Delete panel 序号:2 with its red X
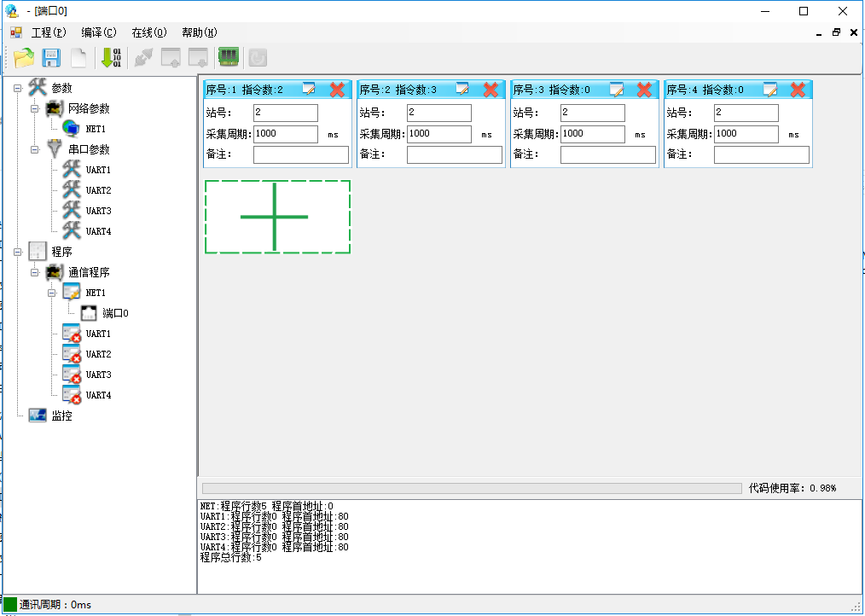Viewport: 865px width, 616px height. click(x=491, y=90)
